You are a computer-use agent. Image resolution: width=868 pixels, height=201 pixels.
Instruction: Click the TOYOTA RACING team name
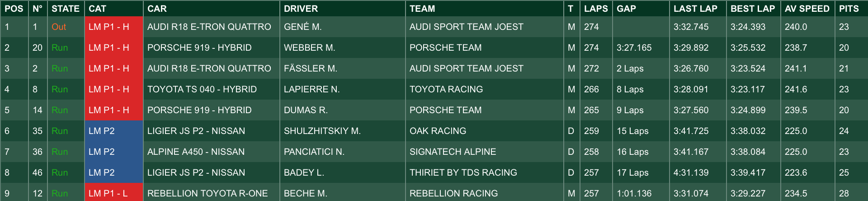[446, 89]
